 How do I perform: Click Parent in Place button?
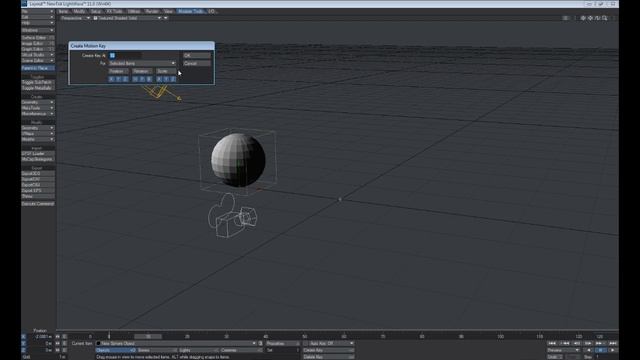38,68
